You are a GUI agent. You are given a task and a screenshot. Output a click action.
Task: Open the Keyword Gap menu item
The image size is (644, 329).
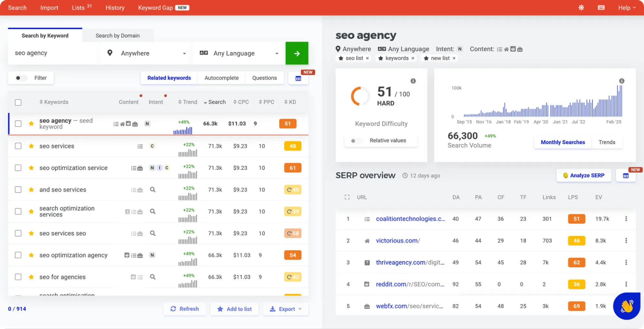pyautogui.click(x=155, y=7)
